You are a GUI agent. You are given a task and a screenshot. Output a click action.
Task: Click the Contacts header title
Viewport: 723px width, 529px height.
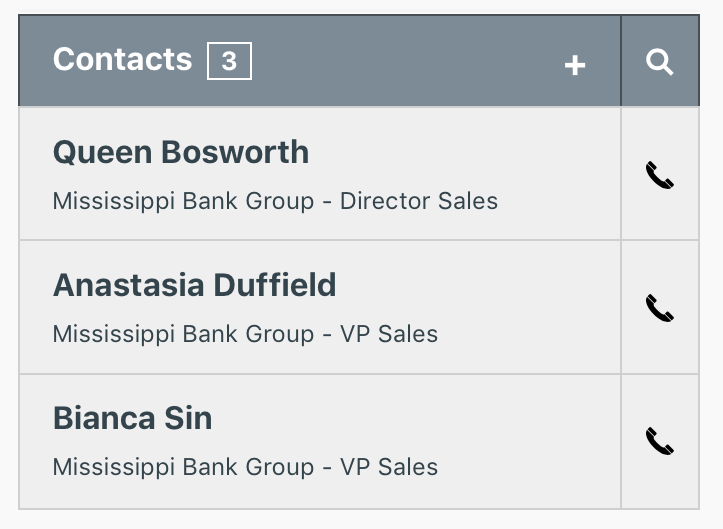122,59
